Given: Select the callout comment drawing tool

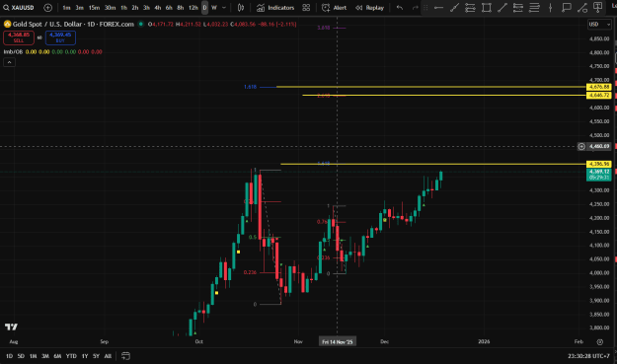Looking at the screenshot, I should point(567,8).
